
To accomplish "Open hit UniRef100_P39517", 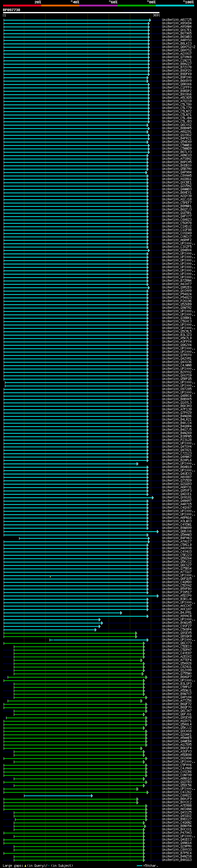I will click(177, 592).
